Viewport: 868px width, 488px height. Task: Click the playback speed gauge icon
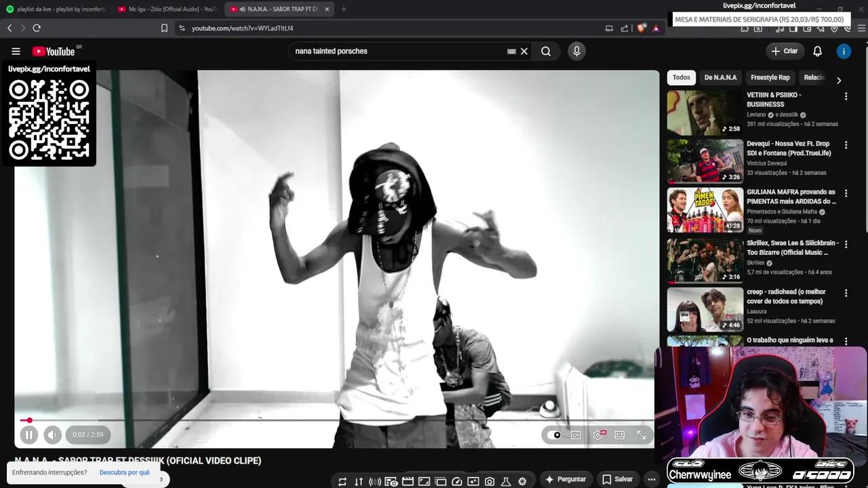[x=456, y=482]
